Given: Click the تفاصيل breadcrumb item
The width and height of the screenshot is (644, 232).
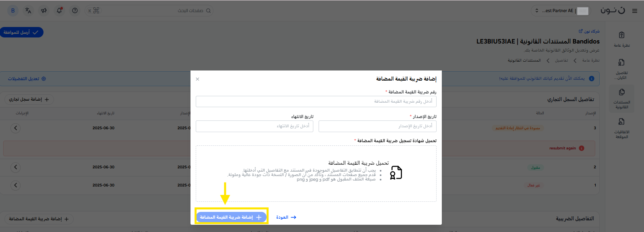Looking at the screenshot, I should 561,60.
